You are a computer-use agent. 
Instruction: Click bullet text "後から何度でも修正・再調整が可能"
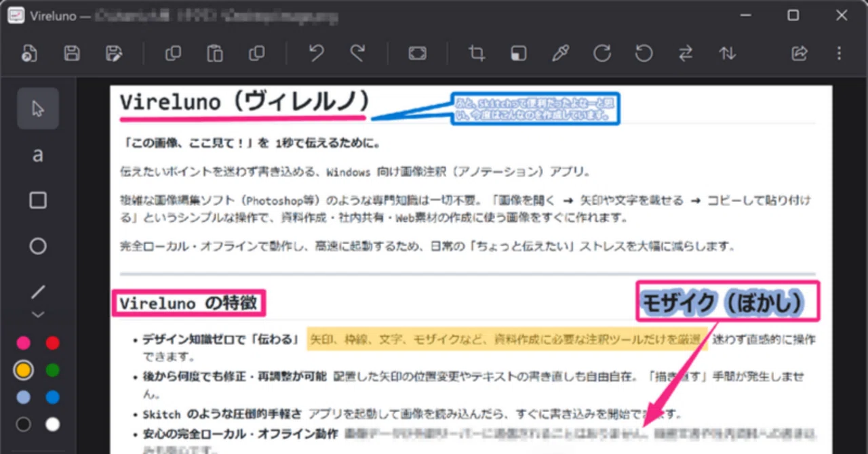(x=235, y=376)
